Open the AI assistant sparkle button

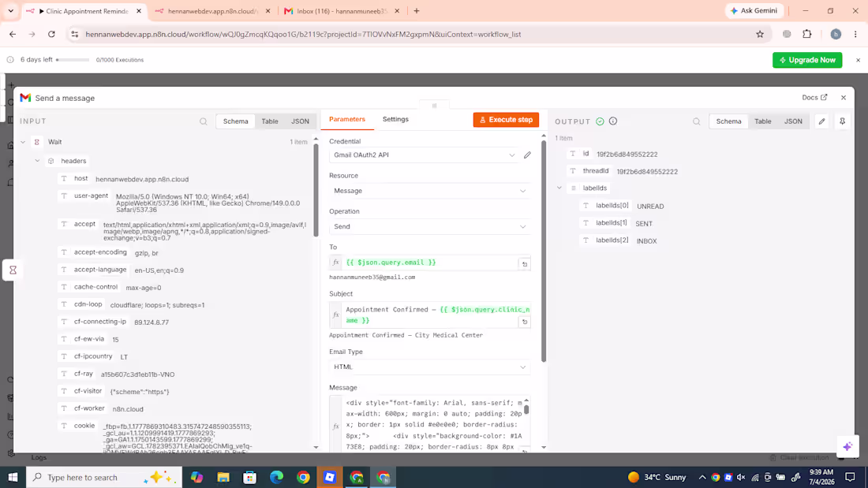click(847, 446)
